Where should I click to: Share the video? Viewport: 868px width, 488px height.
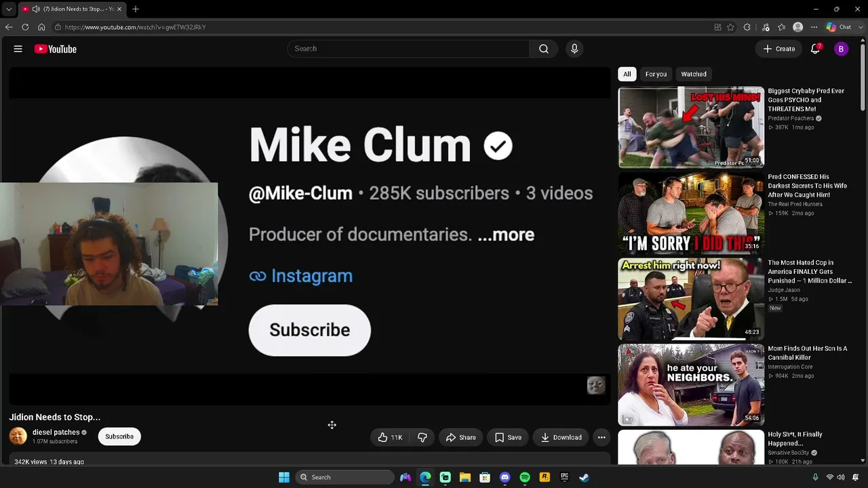point(460,437)
